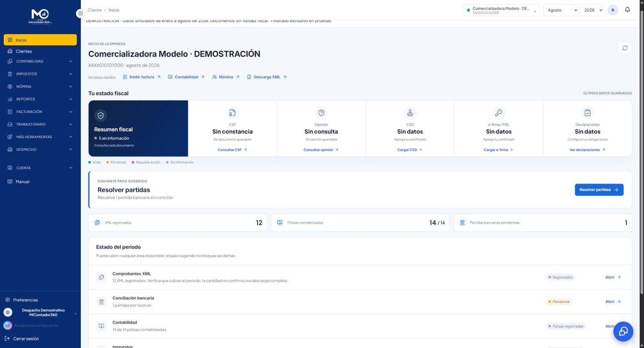Click the Cliente breadcrumb

tap(95, 10)
